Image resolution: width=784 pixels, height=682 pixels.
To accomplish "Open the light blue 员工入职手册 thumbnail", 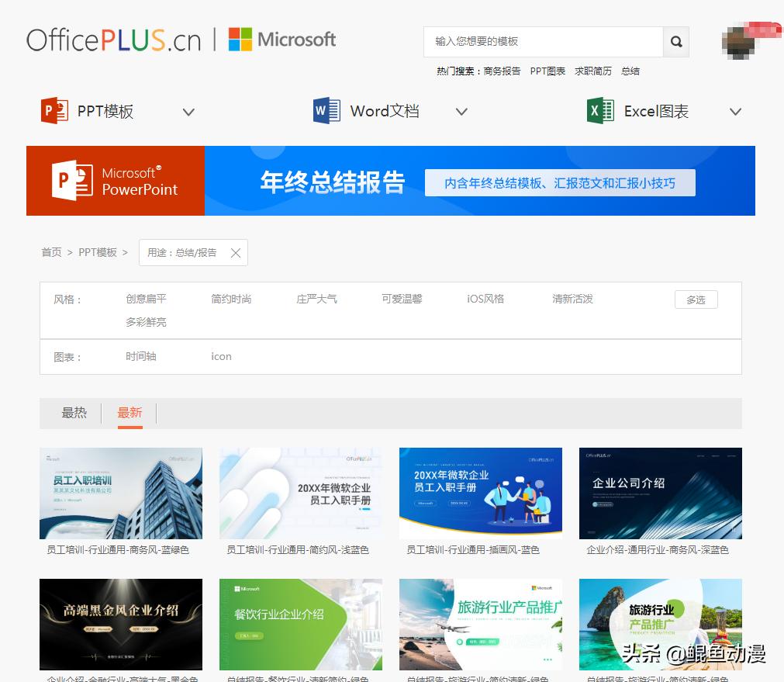I will pos(301,493).
